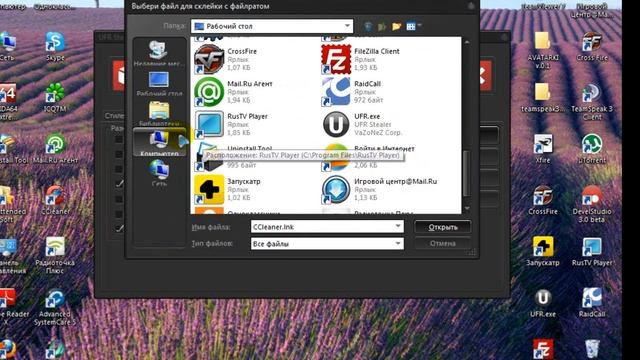Click file list scroll up arrow
Viewport: 640px width, 360px height.
click(467, 42)
